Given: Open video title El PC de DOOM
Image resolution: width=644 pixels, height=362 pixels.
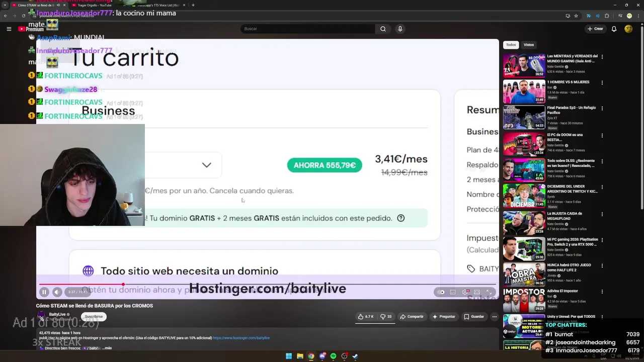Looking at the screenshot, I should 565,137.
